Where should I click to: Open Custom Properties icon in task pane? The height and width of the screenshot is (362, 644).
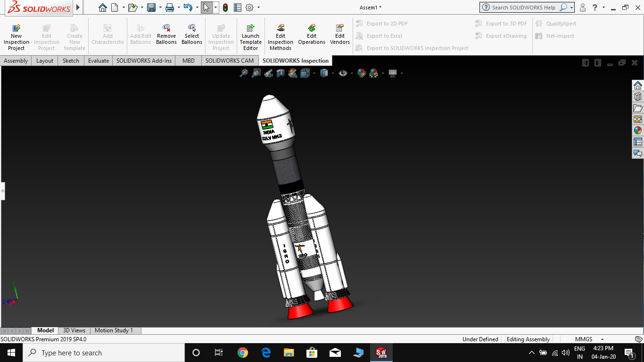pos(638,142)
